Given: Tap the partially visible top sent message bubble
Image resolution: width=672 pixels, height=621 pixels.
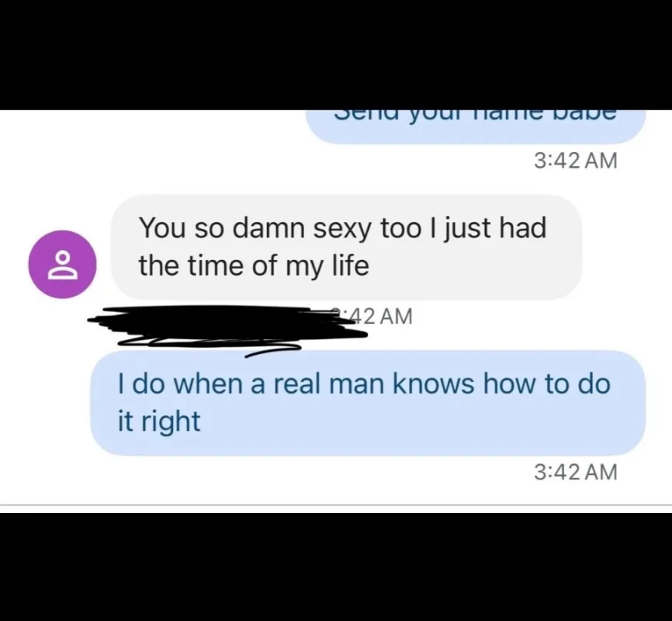Looking at the screenshot, I should pos(476,127).
